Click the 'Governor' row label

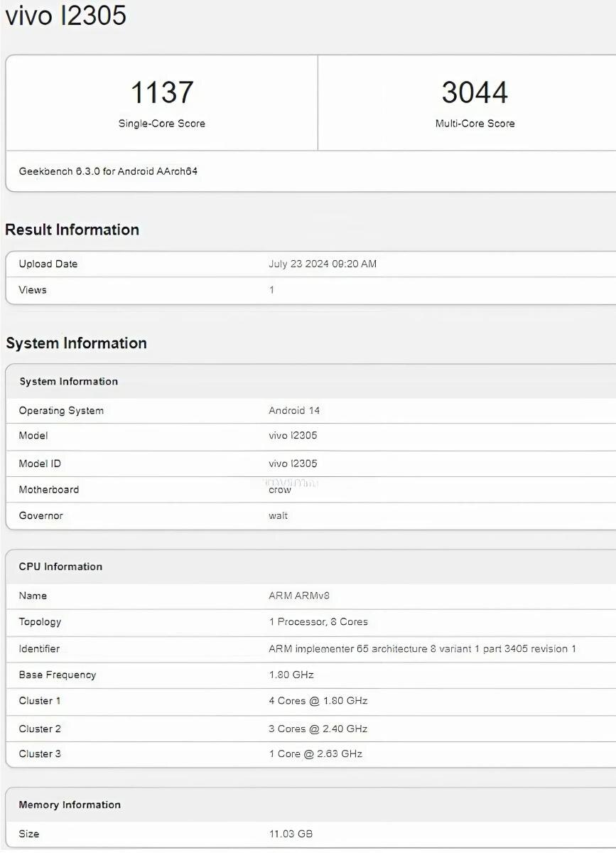pos(41,516)
